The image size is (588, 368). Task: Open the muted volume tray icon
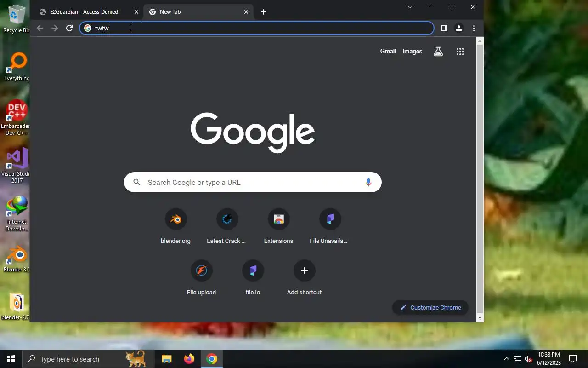(529, 359)
